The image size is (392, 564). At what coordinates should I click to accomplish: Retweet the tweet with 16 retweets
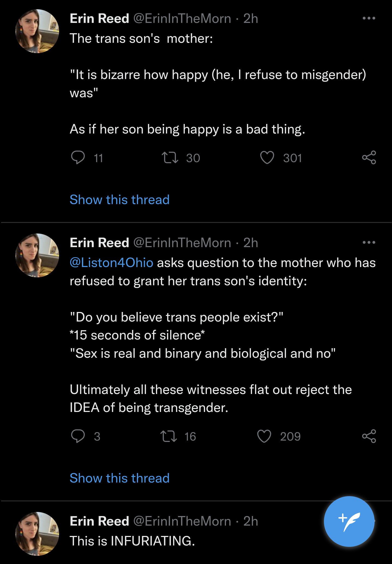pyautogui.click(x=169, y=436)
